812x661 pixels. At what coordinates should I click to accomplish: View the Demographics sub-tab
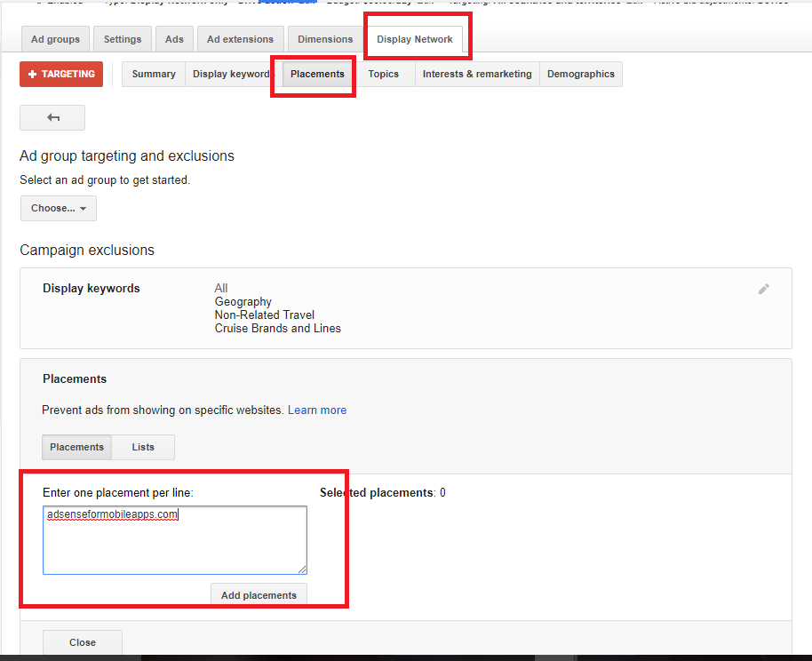coord(581,74)
